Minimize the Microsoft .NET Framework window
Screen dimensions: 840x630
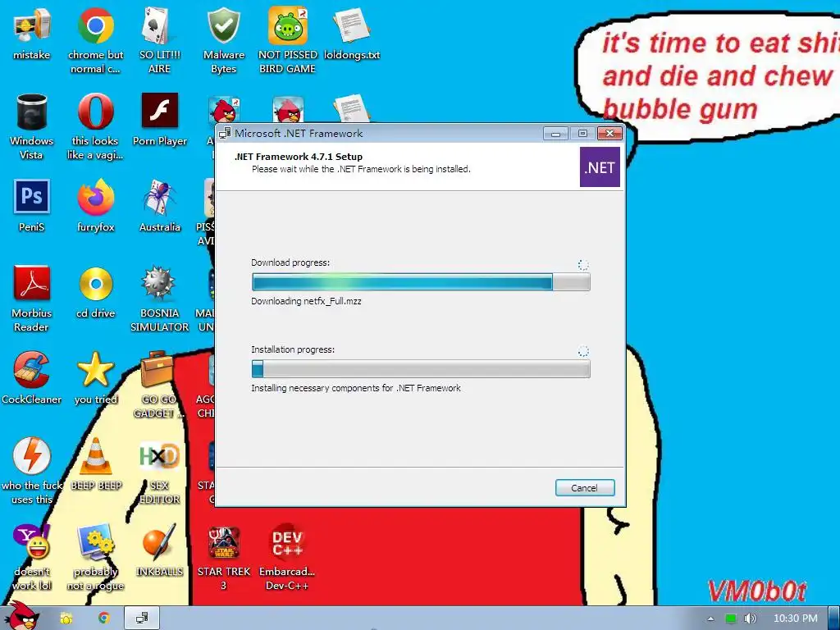555,134
